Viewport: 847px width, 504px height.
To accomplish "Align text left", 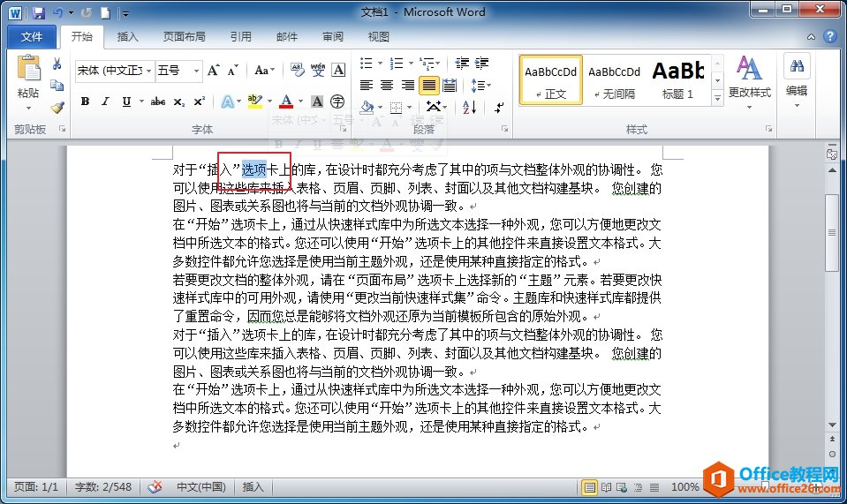I will (x=367, y=86).
